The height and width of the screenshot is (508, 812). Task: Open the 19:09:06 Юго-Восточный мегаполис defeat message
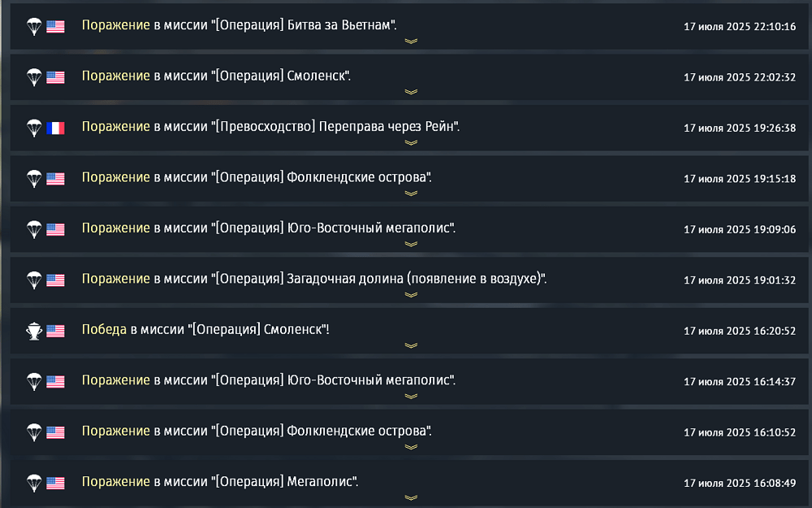(x=268, y=228)
